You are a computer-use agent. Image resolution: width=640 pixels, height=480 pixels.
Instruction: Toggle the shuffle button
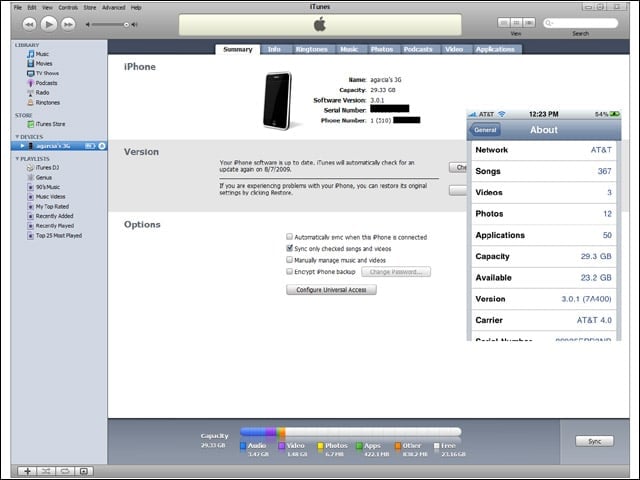[x=46, y=471]
